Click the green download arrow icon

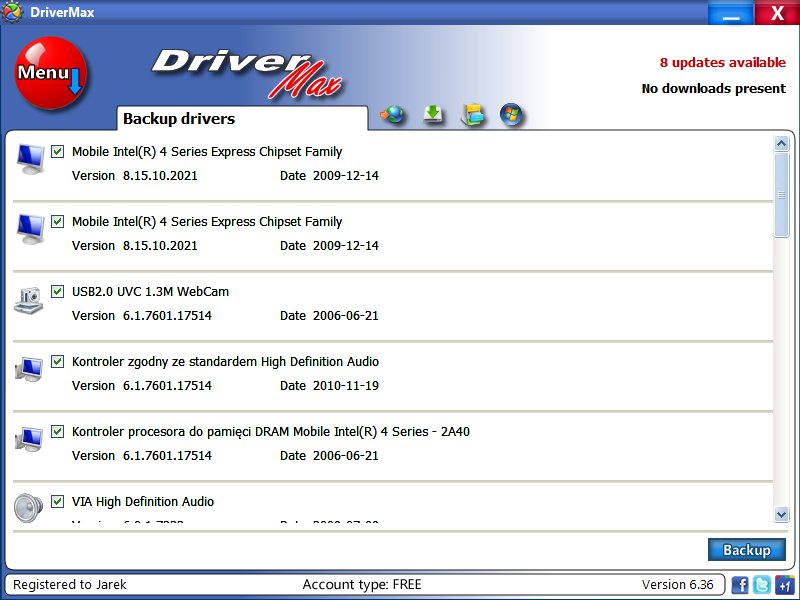[x=433, y=114]
